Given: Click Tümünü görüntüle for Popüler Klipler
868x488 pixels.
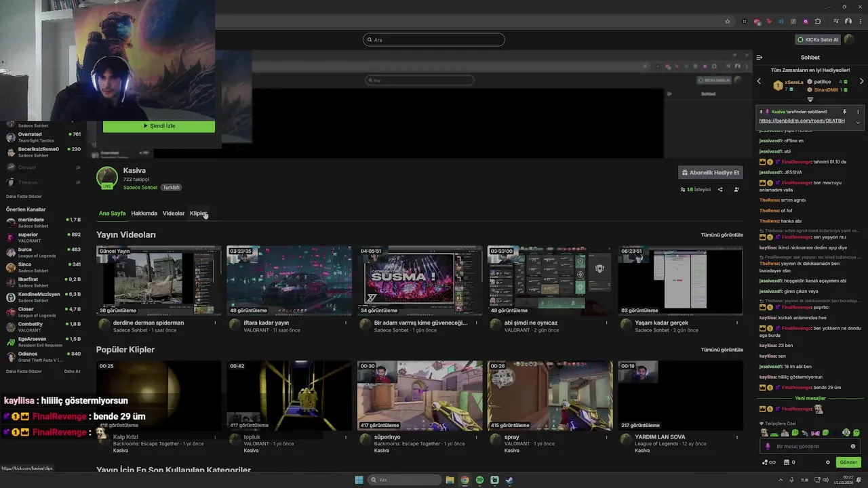Looking at the screenshot, I should click(722, 350).
